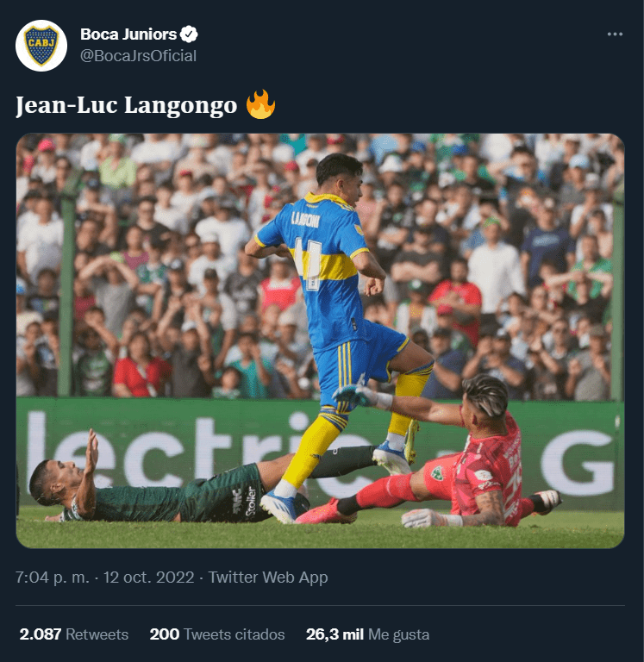View the 2.087 Retweets list
Screen dimensions: 644x662
tap(74, 634)
